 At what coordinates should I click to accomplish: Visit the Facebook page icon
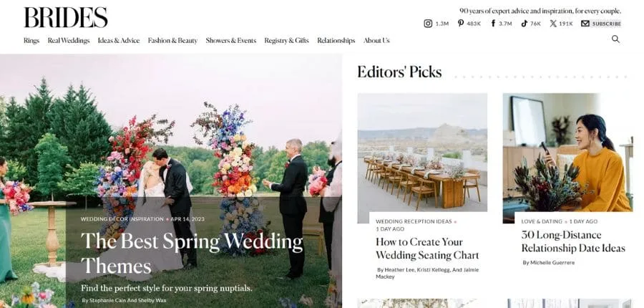click(493, 24)
